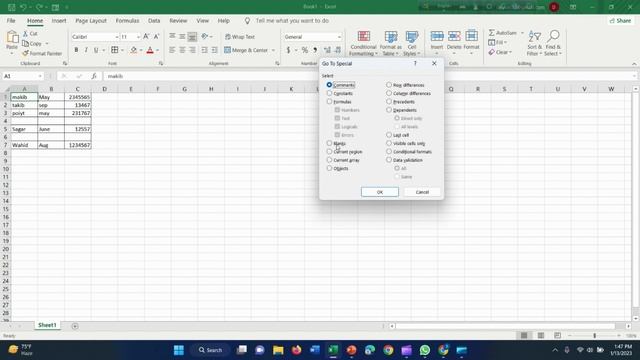
Task: Expand the AutoSum dropdown arrow
Action: coord(522,33)
